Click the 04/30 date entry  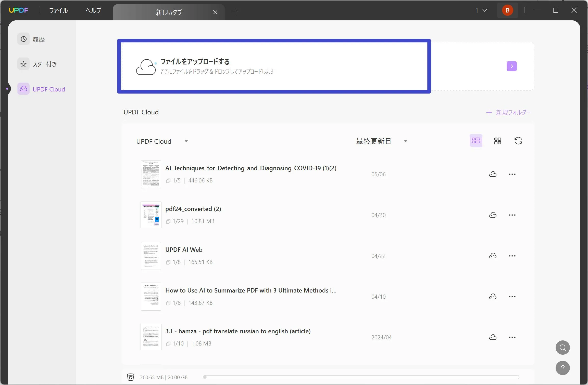pyautogui.click(x=379, y=215)
